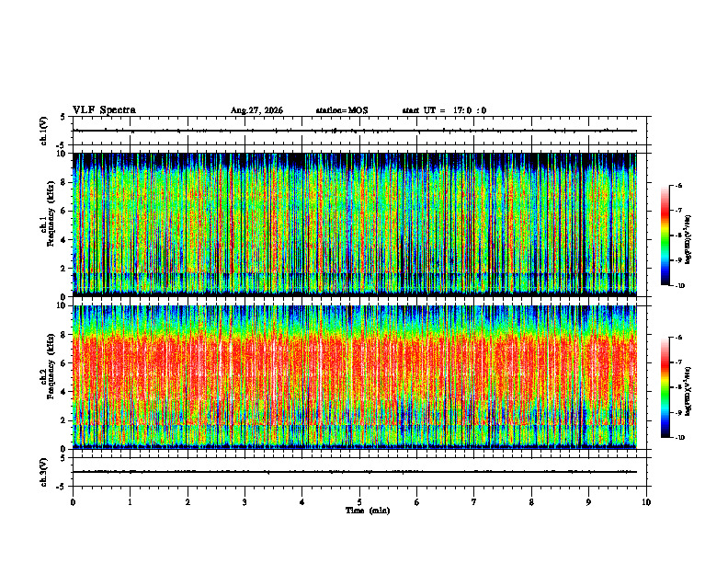Viewport: 728px width, 563px height.
Task: Click the -10 label on ch.2 colorbar
Action: (679, 438)
